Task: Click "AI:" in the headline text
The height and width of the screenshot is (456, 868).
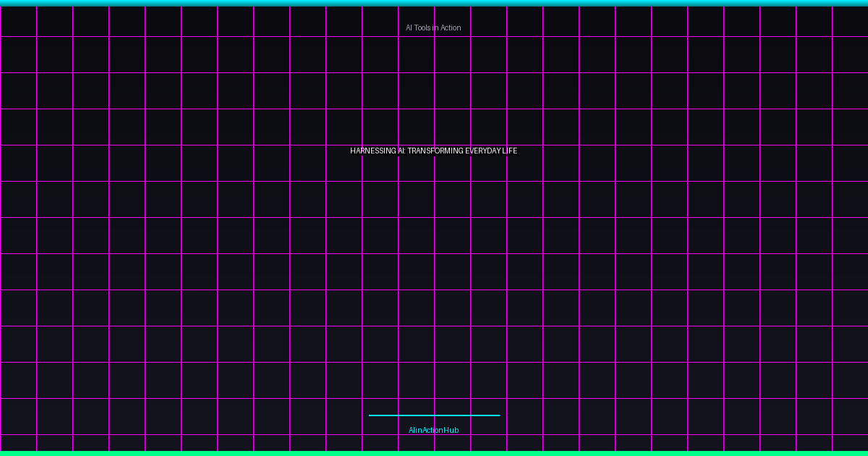Action: (401, 151)
